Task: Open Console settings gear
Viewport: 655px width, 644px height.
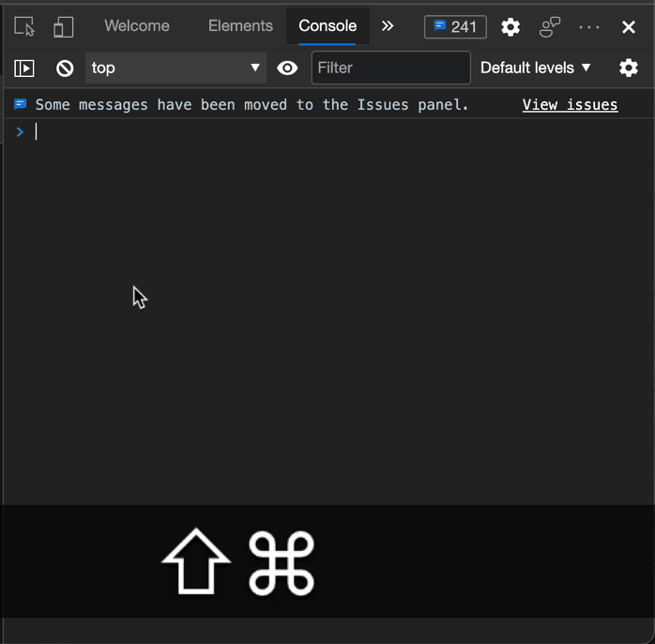Action: point(629,68)
